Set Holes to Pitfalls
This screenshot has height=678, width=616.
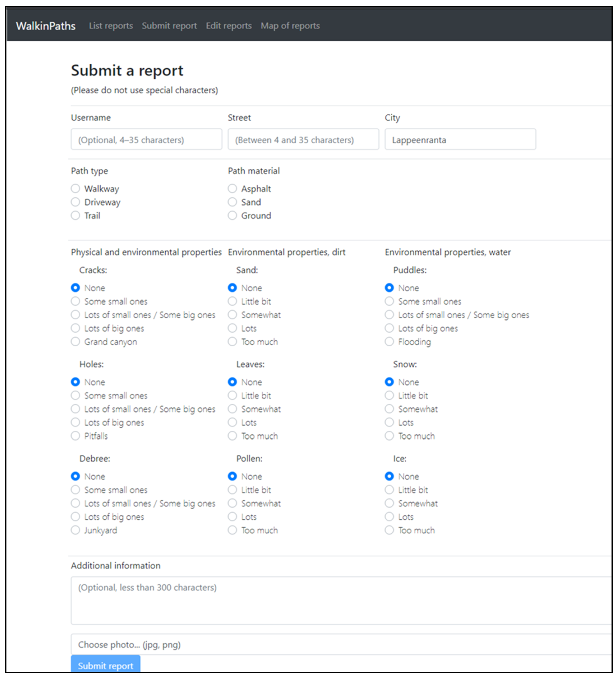tap(75, 436)
